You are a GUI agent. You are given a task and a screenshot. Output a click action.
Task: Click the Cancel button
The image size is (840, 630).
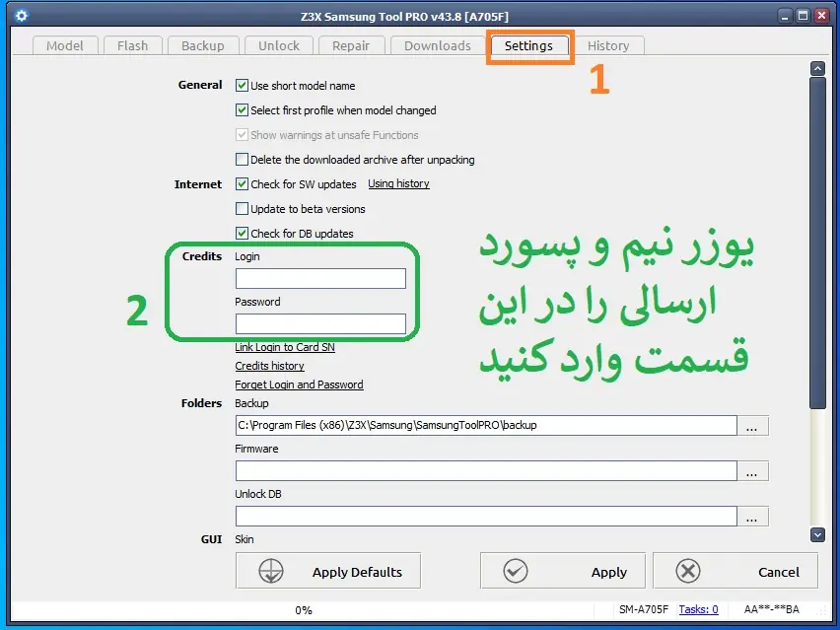pyautogui.click(x=735, y=571)
